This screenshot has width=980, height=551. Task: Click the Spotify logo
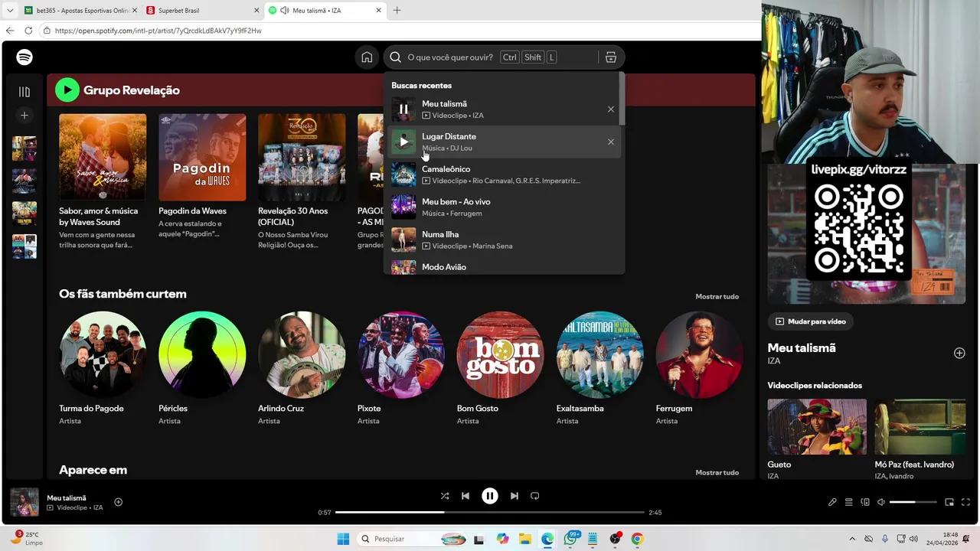tap(24, 57)
